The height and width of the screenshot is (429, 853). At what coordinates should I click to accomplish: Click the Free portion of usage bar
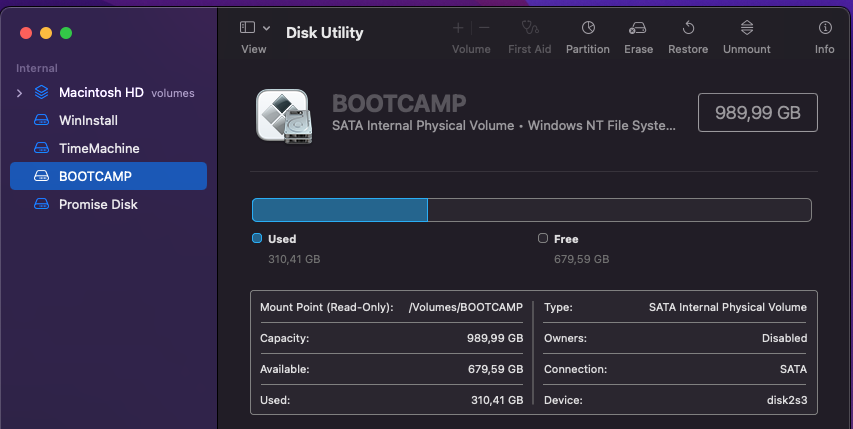pos(620,210)
